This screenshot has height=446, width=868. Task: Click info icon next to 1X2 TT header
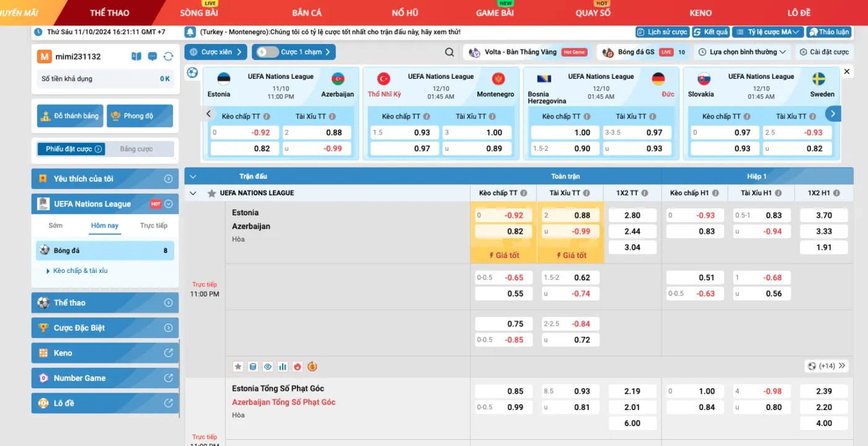click(646, 193)
